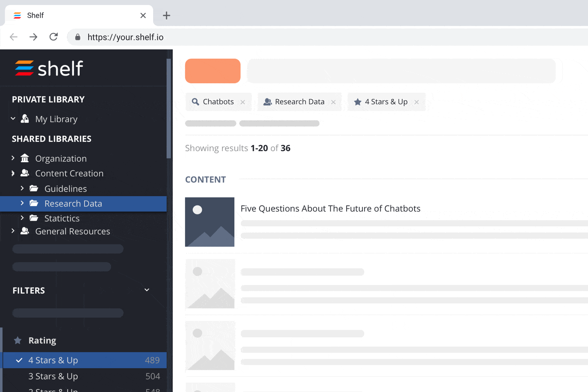Expand the Content Creation chevron
Image resolution: width=588 pixels, height=392 pixels.
[x=13, y=173]
